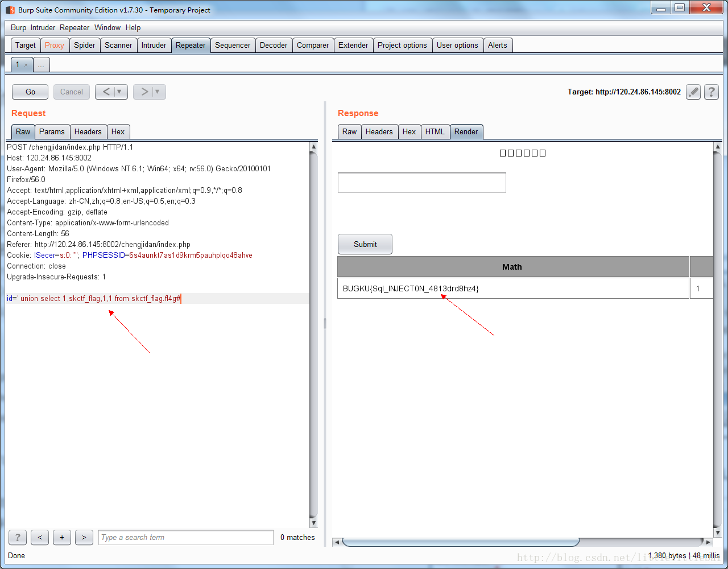The image size is (728, 569).
Task: Switch to the Intruder tool tab
Action: point(154,46)
